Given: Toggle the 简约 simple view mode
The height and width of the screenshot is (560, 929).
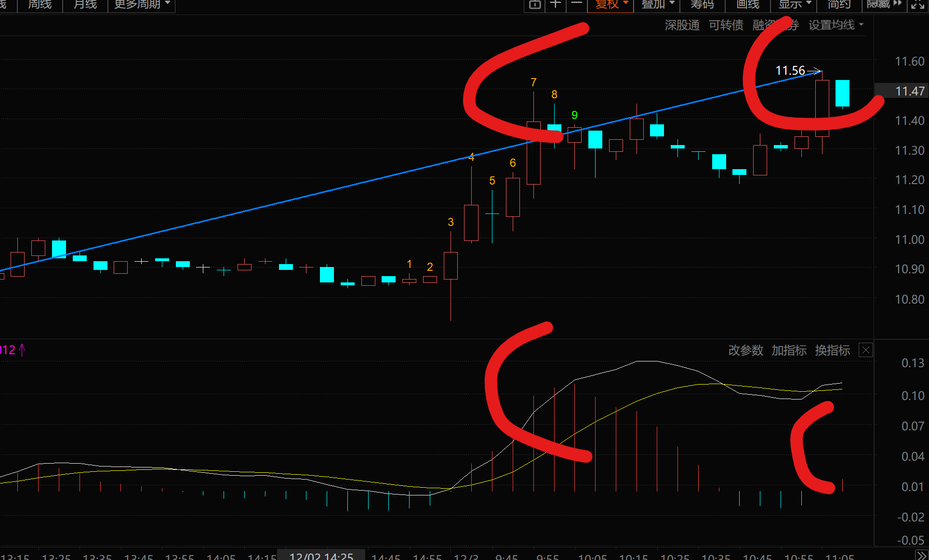Looking at the screenshot, I should (839, 4).
